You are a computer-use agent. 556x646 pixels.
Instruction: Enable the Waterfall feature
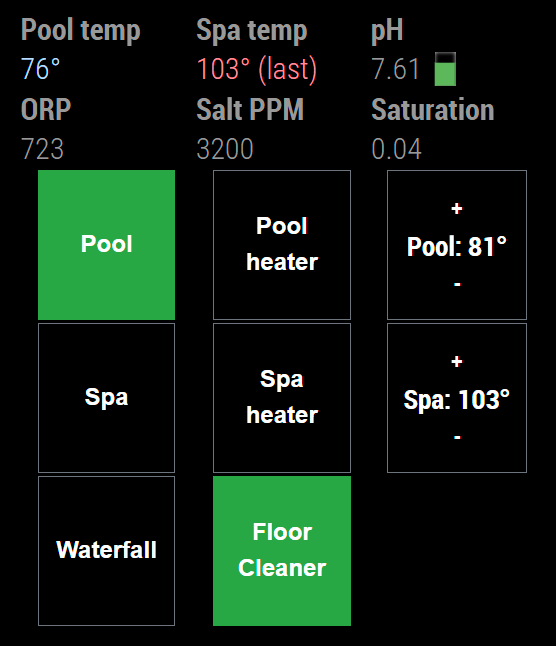pos(106,551)
